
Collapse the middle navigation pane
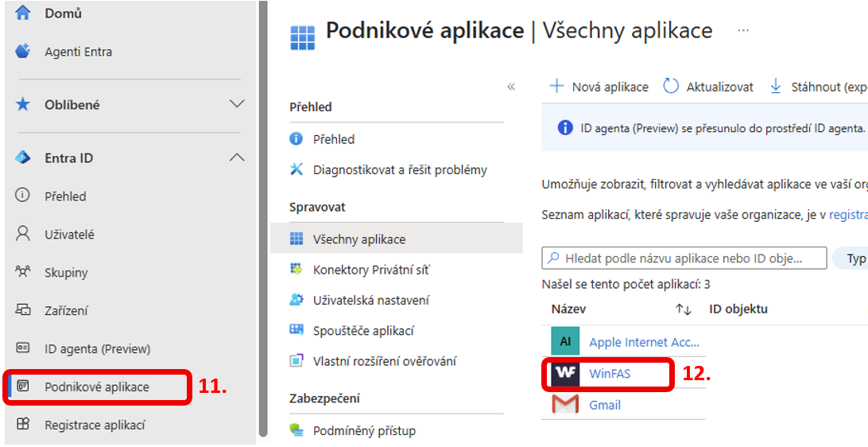(511, 87)
